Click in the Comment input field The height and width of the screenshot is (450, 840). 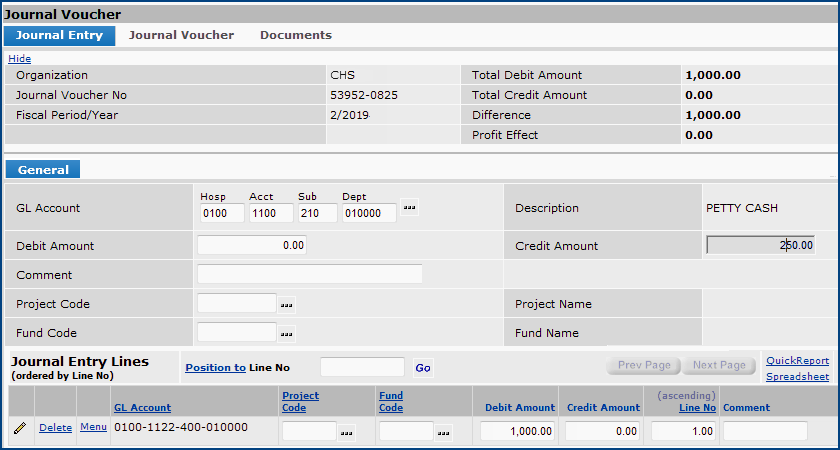pos(309,274)
